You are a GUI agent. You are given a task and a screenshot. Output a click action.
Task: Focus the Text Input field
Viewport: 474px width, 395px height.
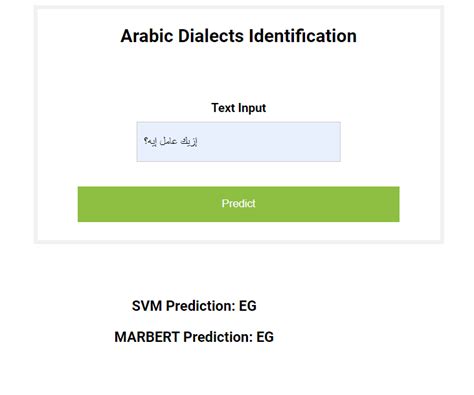(x=238, y=142)
